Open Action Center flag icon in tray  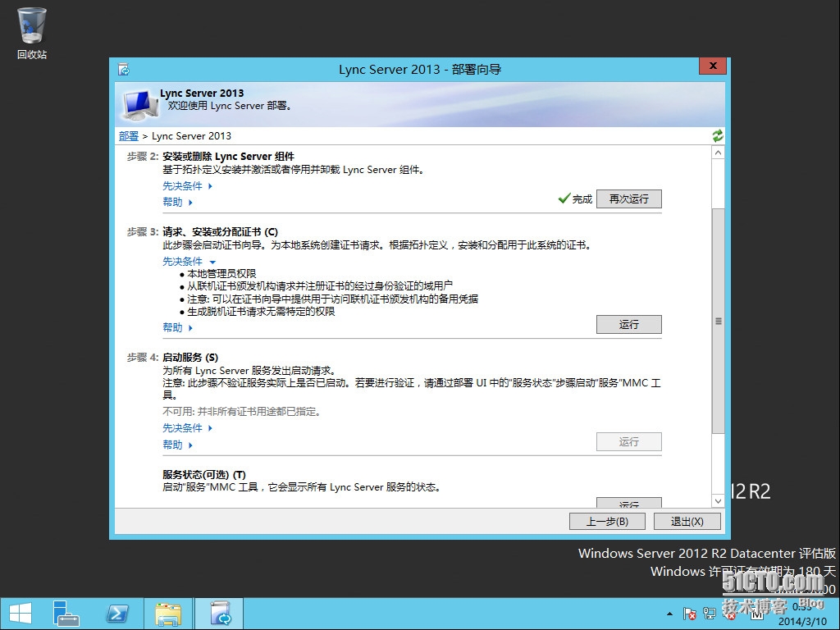[x=689, y=614]
